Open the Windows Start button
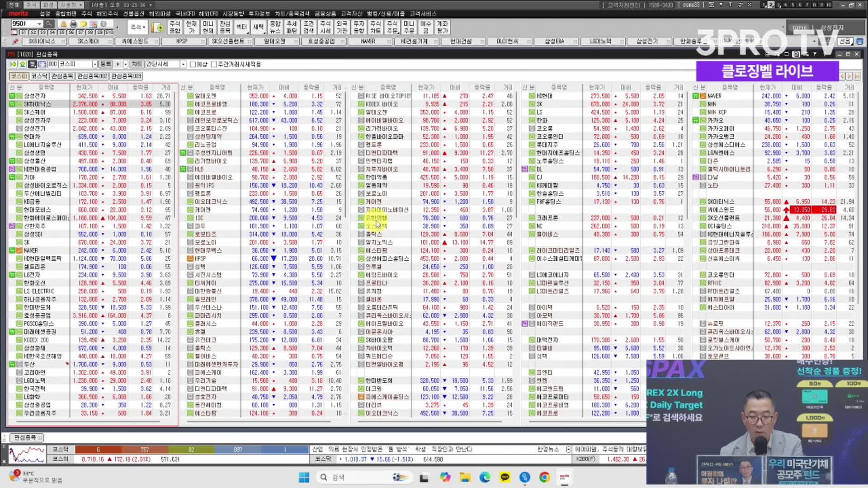Image resolution: width=868 pixels, height=488 pixels. 304,477
